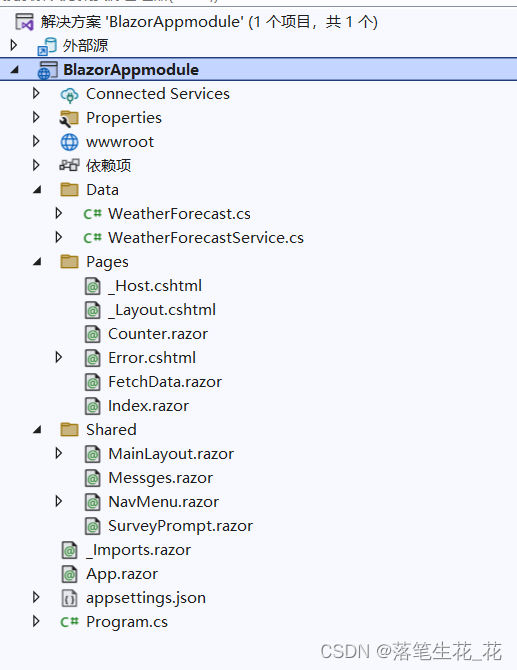Click the file icon of _Layout.cshtml
The height and width of the screenshot is (670, 517).
93,310
